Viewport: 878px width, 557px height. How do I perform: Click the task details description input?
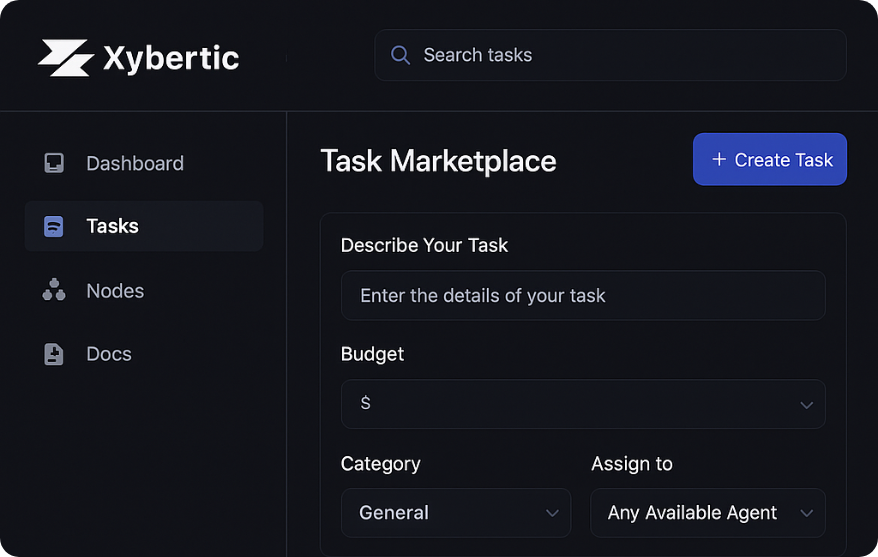(582, 295)
